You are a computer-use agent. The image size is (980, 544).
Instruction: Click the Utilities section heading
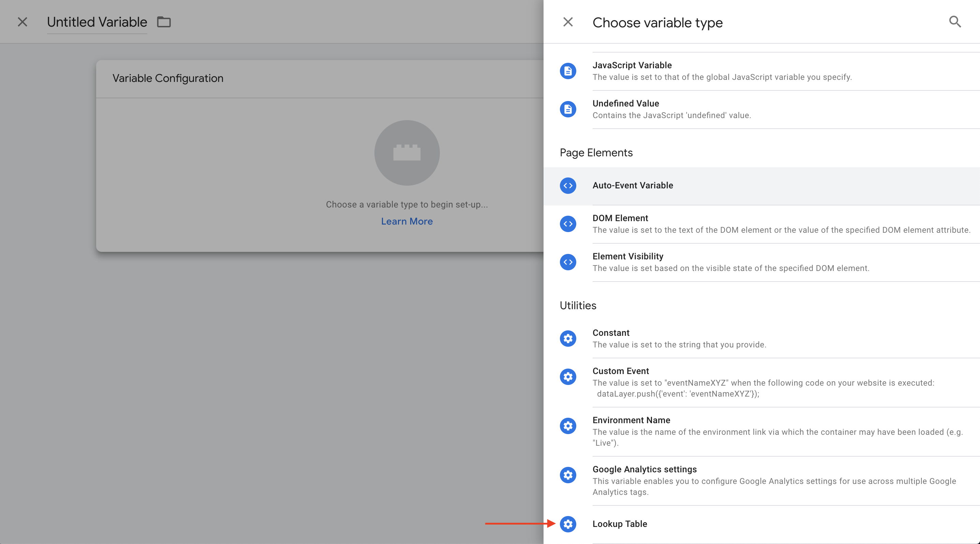(578, 306)
